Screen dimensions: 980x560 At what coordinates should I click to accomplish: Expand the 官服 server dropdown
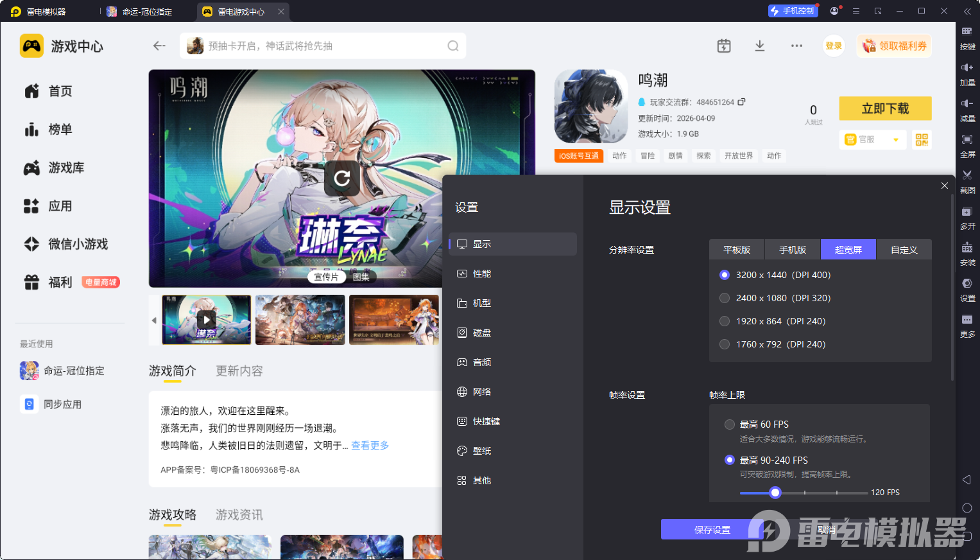point(872,139)
